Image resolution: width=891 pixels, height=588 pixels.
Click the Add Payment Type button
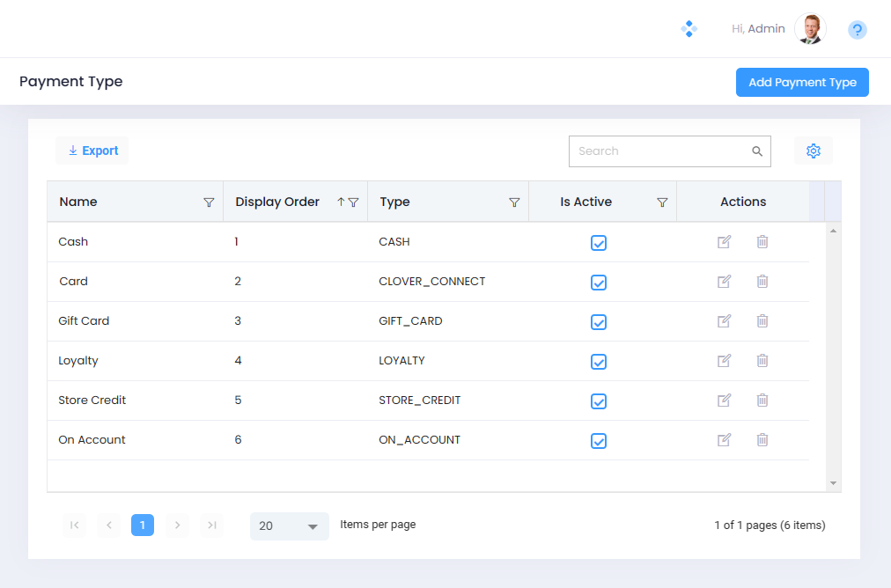[x=802, y=82]
